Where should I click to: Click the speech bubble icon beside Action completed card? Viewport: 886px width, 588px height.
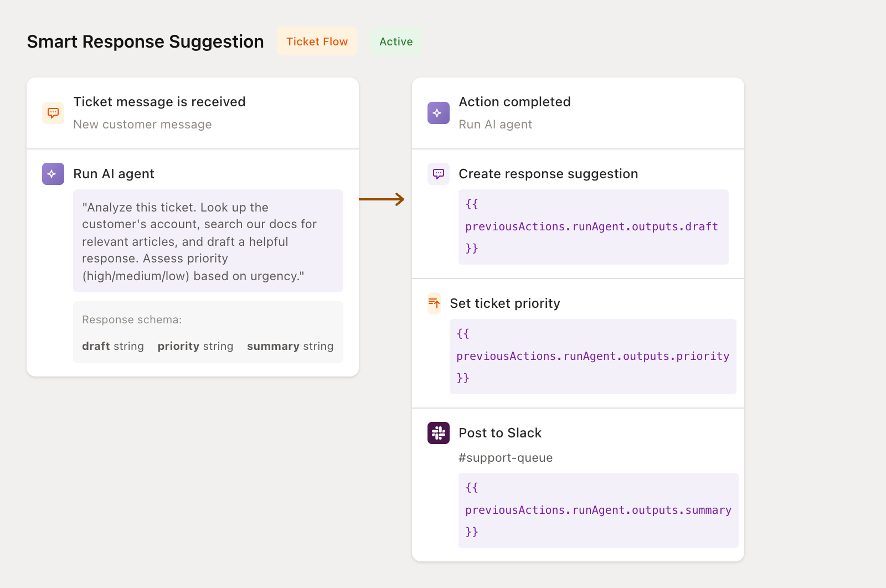click(438, 173)
